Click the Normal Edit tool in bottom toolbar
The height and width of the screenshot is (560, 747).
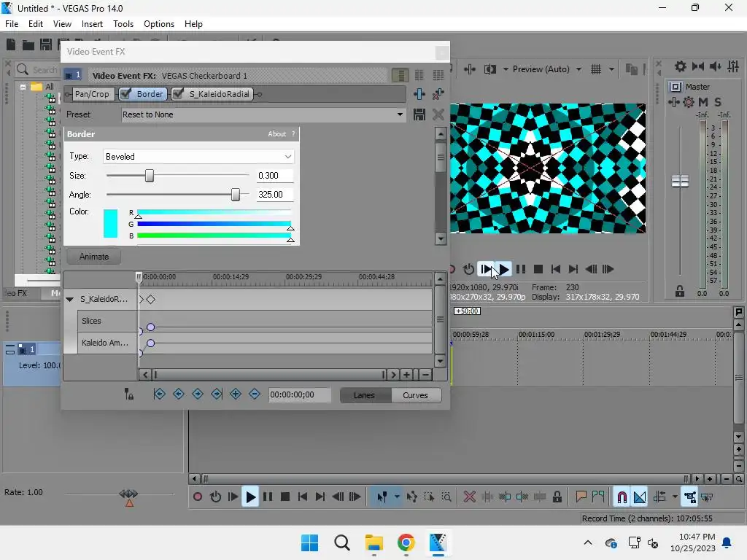(x=382, y=497)
